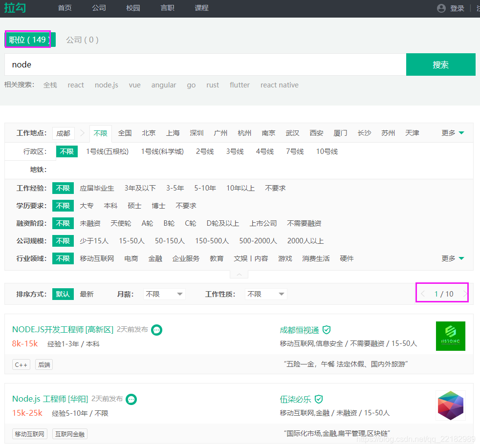The height and width of the screenshot is (448, 480).
Task: Open 课程 in top navigation
Action: click(x=201, y=8)
